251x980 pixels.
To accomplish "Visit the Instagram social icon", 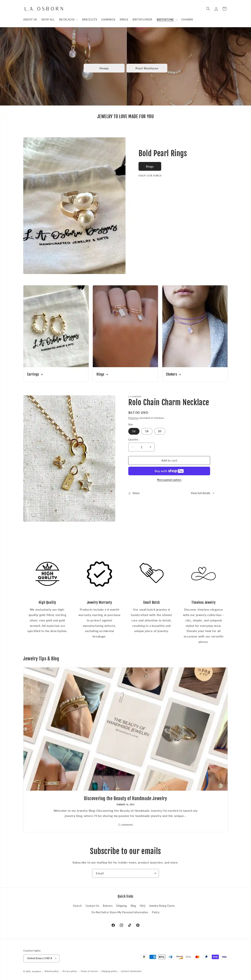I will pyautogui.click(x=122, y=925).
